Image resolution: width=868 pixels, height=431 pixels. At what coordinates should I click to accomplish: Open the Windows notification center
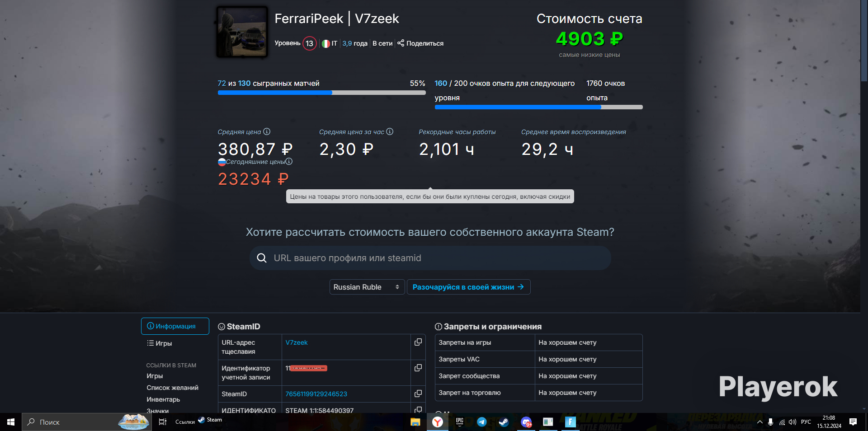tap(853, 422)
